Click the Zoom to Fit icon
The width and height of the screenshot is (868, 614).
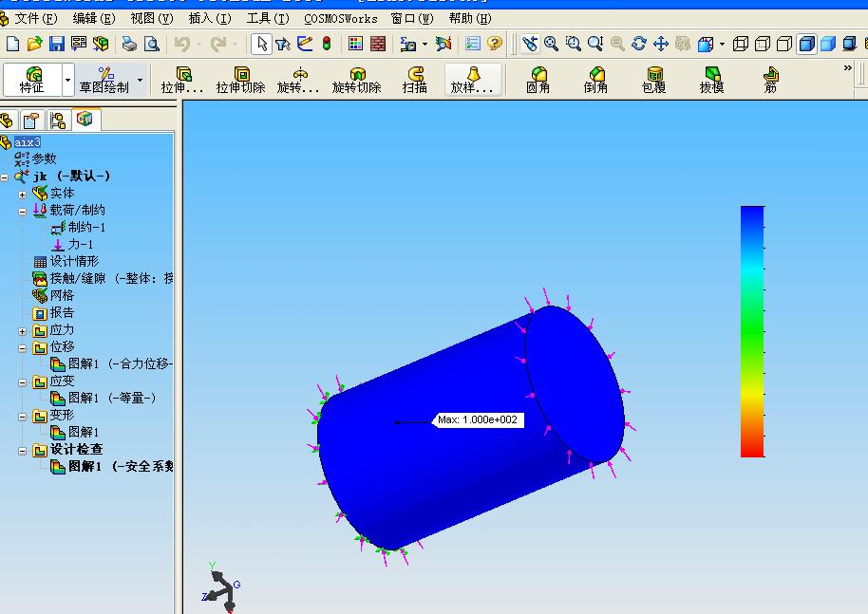(x=552, y=43)
